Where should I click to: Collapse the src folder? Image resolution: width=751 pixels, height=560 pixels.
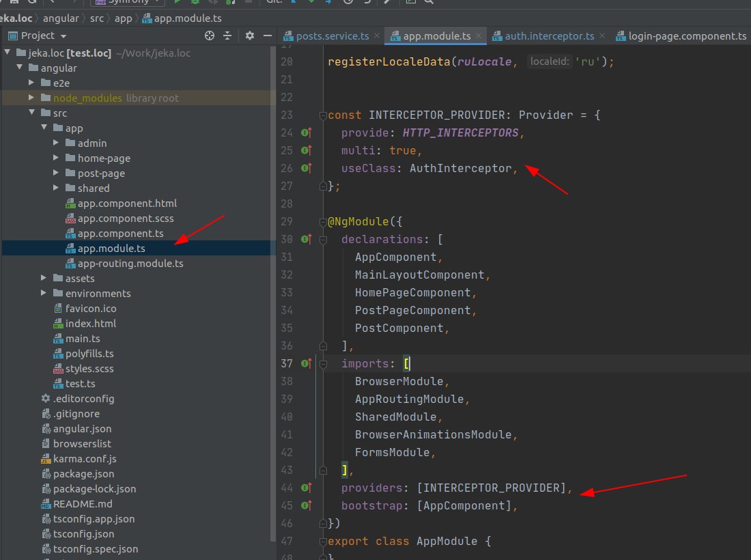[x=31, y=113]
